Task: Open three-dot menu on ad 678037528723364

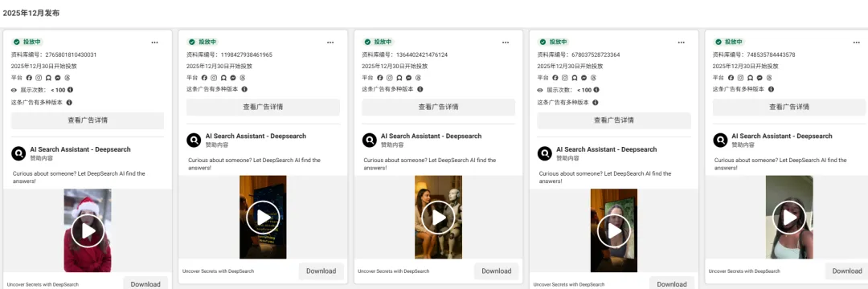Action: (x=681, y=42)
